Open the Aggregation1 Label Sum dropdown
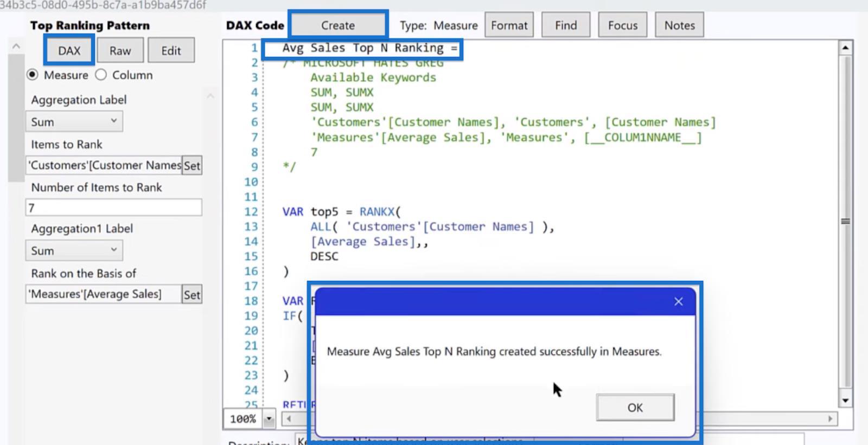 (74, 250)
